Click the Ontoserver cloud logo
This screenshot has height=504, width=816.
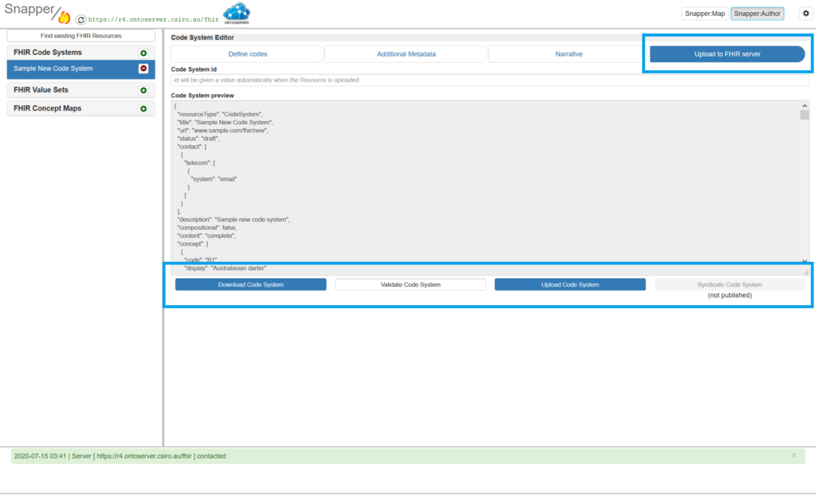[x=236, y=14]
